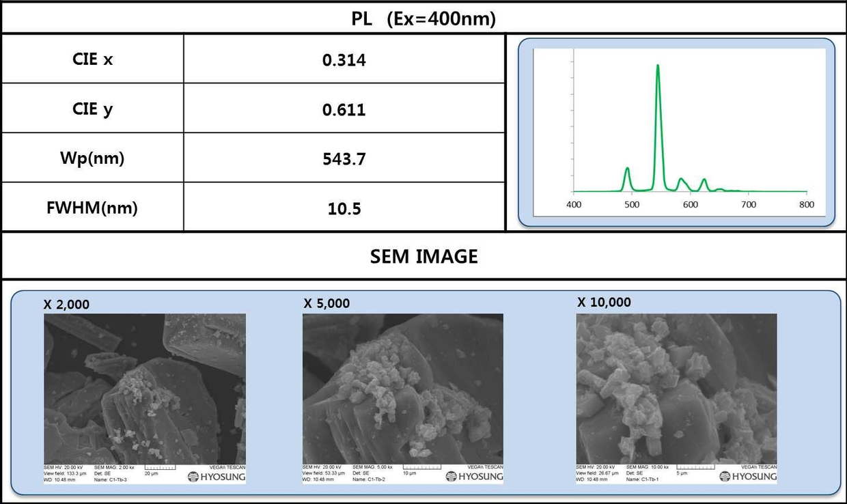Click the HYOSUNG logo under the X 5,000 image
This screenshot has height=504, width=847.
point(474,477)
